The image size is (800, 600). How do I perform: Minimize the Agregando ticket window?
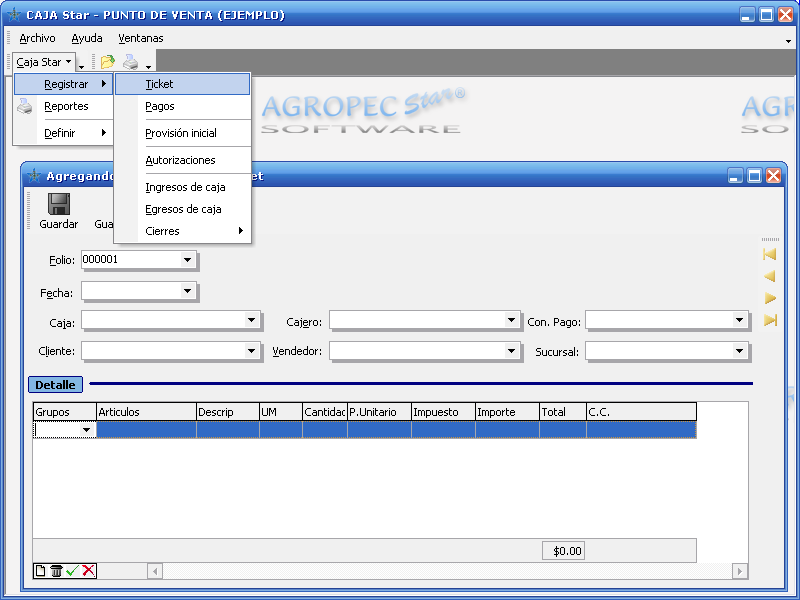tap(735, 176)
